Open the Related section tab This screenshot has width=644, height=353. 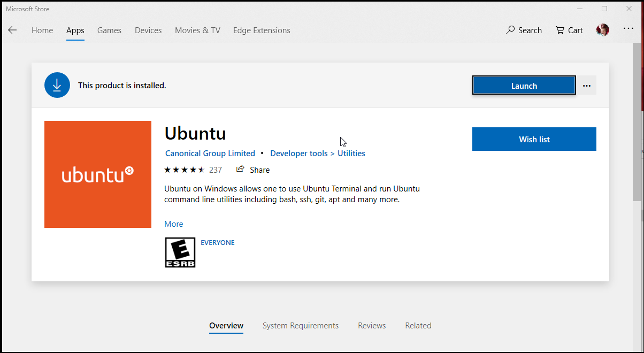coord(418,326)
